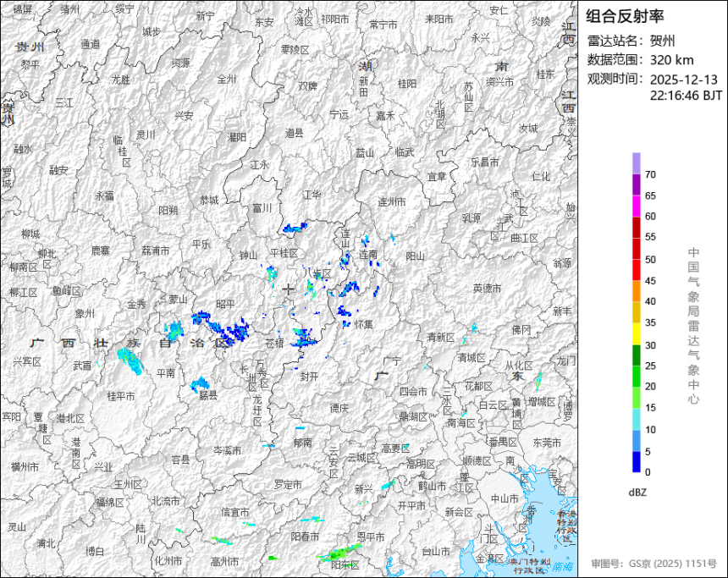Click the 信宜市 label
Viewport: 728px width, 578px height.
(x=235, y=512)
